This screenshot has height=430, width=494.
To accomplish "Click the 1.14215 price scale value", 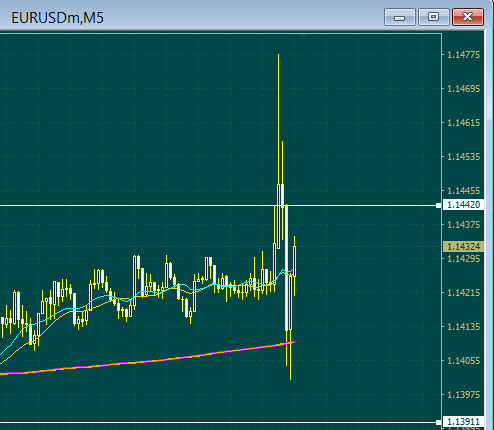I will 464,293.
